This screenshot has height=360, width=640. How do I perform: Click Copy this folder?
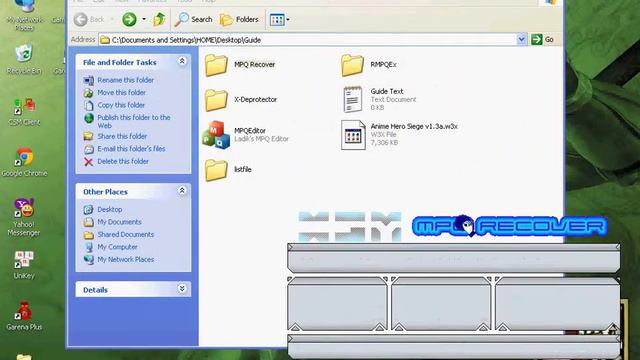121,105
